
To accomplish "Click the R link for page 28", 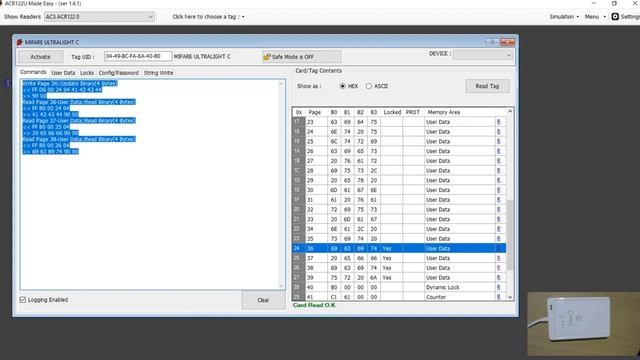I will (498, 171).
